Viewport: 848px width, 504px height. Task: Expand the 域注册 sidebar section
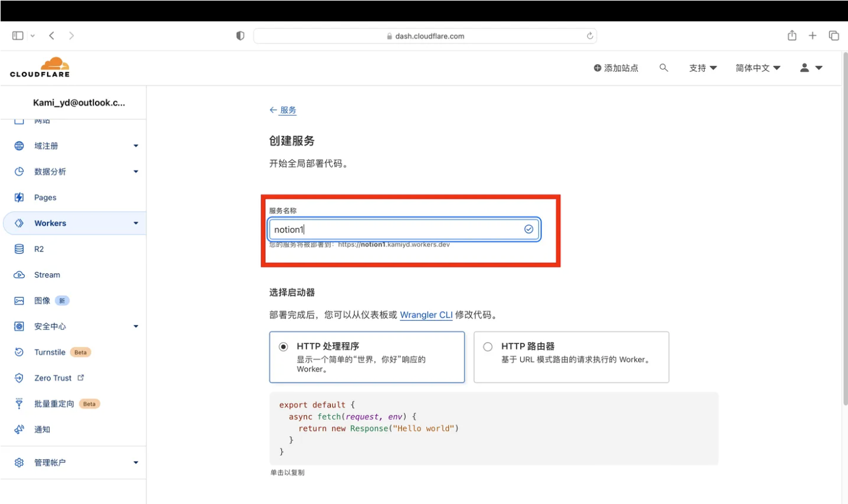135,146
